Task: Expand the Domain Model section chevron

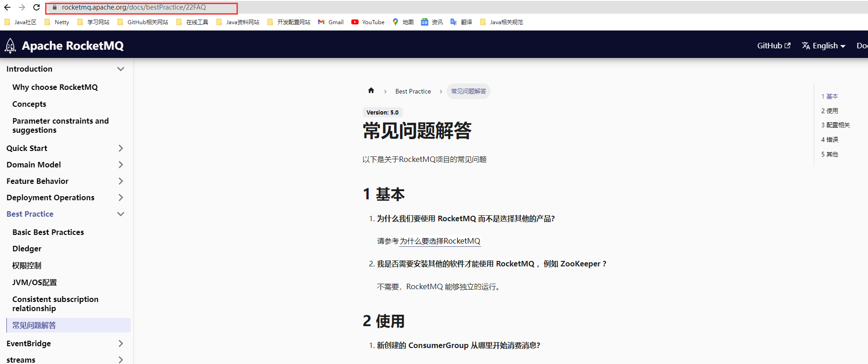Action: pos(121,165)
